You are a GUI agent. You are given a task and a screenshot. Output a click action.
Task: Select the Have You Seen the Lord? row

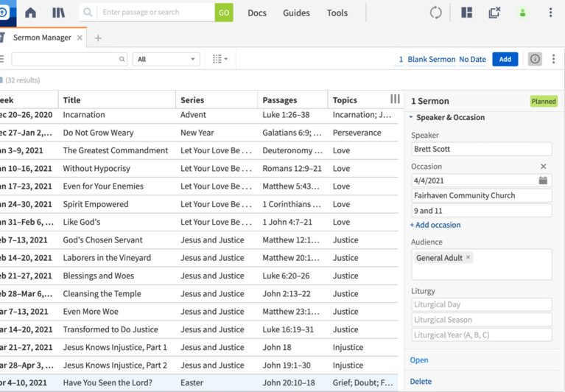point(108,382)
